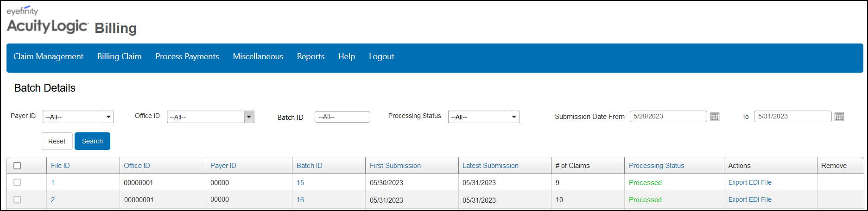Expand the Office ID dropdown
Viewport: 868px width, 211px height.
(x=249, y=117)
